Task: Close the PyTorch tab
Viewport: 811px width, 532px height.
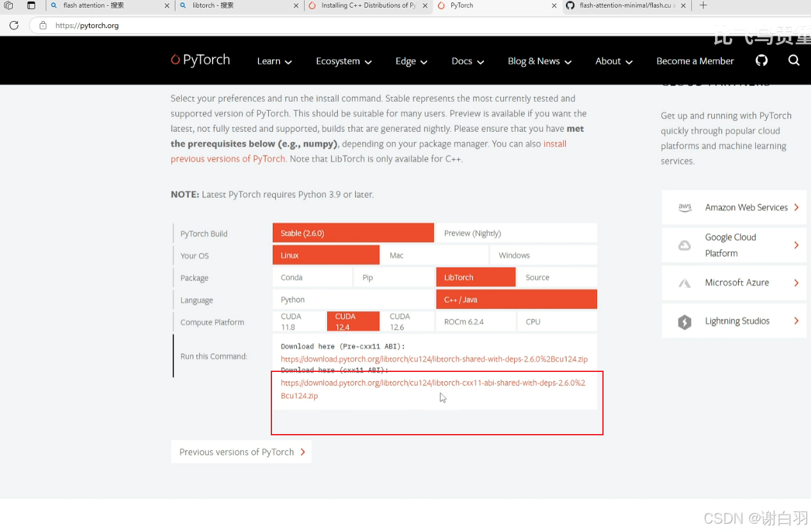Action: click(554, 6)
